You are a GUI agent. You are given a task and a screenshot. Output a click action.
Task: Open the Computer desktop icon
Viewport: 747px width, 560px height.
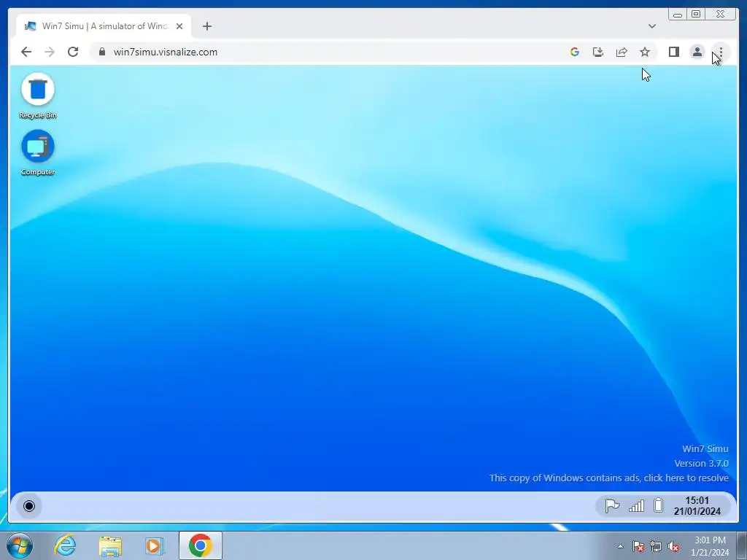click(38, 152)
